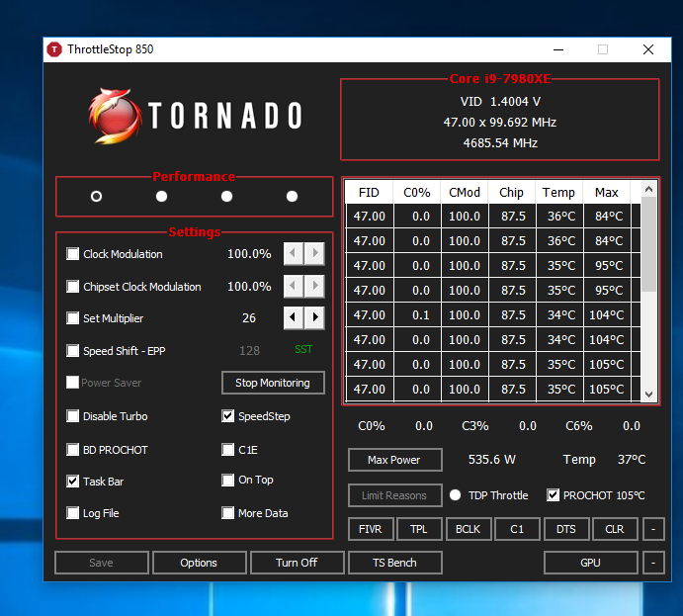Minimize the ThrottleStop window
This screenshot has height=616, width=683.
(558, 49)
